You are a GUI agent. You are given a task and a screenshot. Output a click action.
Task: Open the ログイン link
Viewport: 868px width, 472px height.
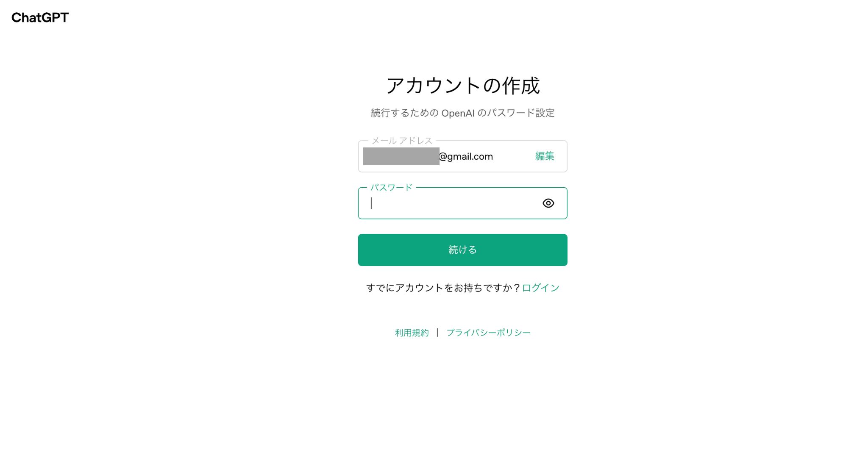(x=540, y=288)
